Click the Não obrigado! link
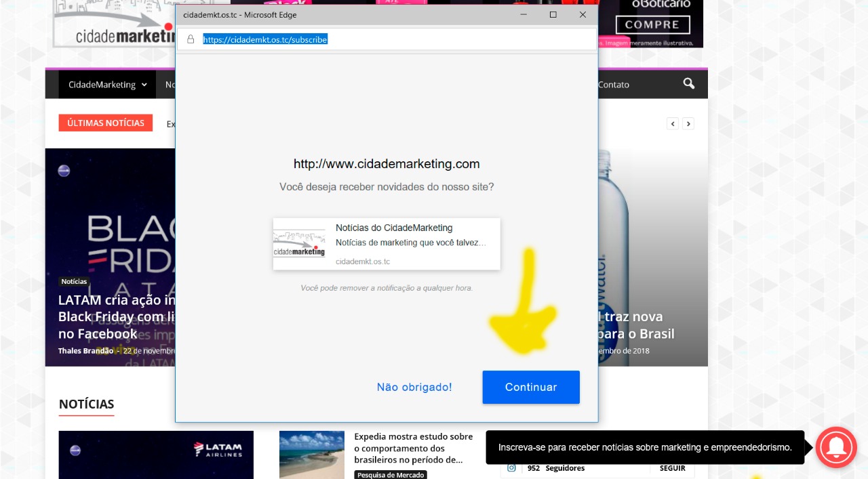868x479 pixels. coord(414,387)
